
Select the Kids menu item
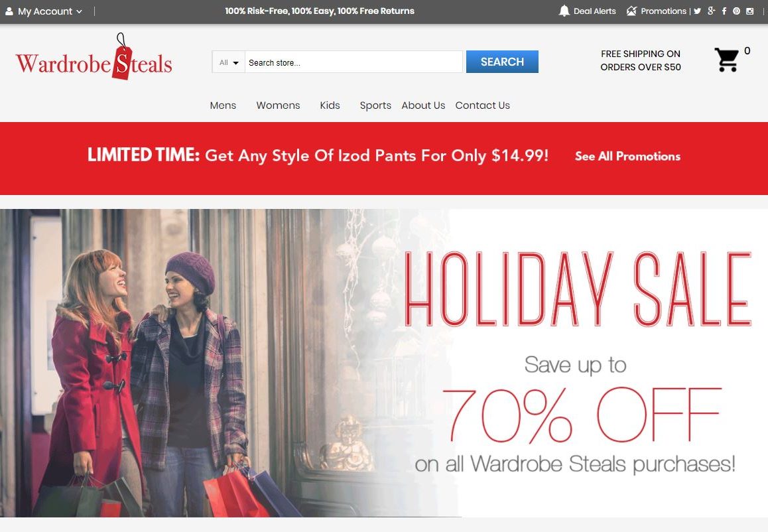tap(330, 105)
